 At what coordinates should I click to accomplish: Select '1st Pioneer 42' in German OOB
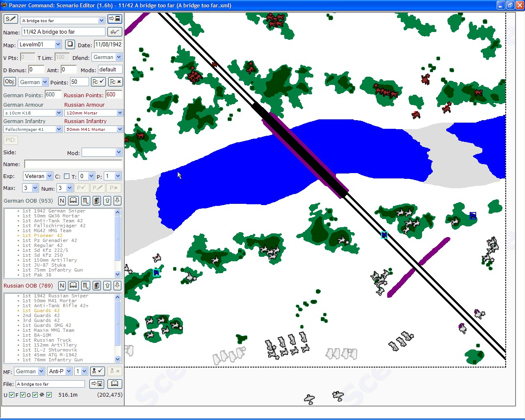42,235
